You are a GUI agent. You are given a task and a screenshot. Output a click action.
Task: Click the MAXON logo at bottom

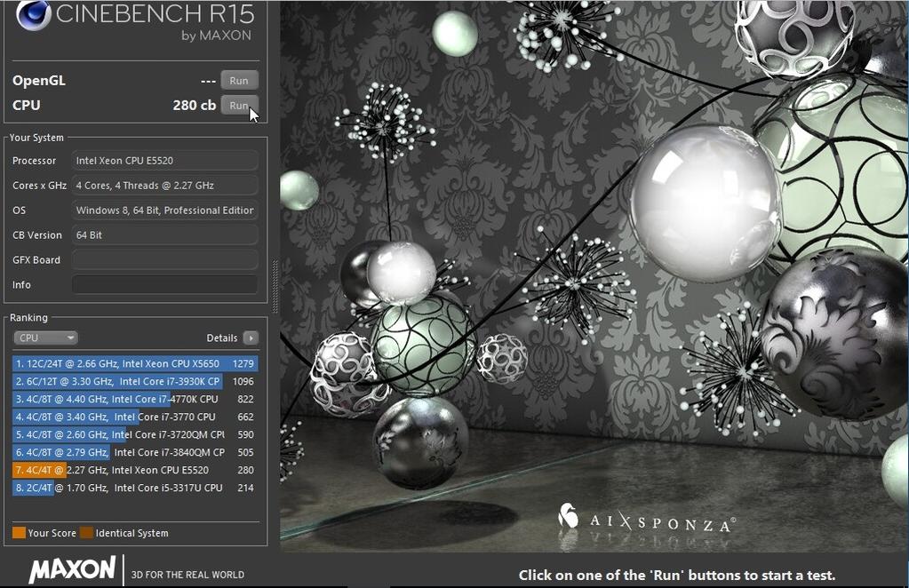click(73, 569)
